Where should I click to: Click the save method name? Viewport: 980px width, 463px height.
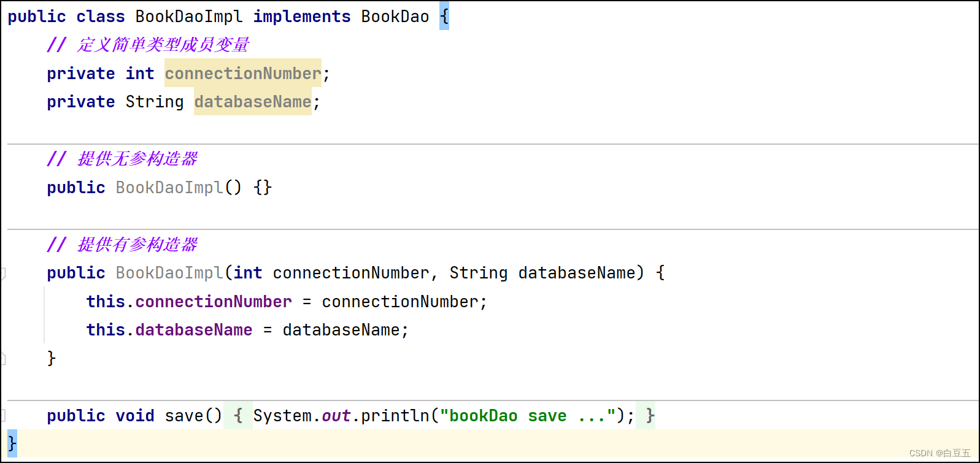183,416
